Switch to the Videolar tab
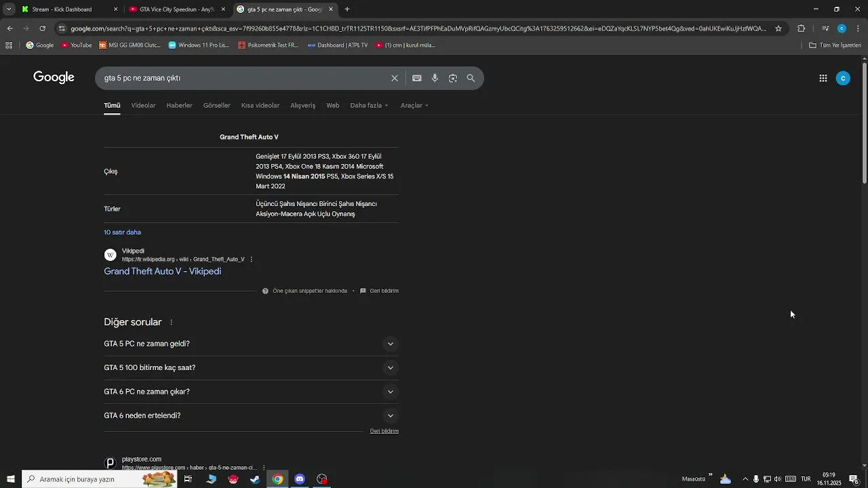This screenshot has height=488, width=868. click(x=143, y=106)
